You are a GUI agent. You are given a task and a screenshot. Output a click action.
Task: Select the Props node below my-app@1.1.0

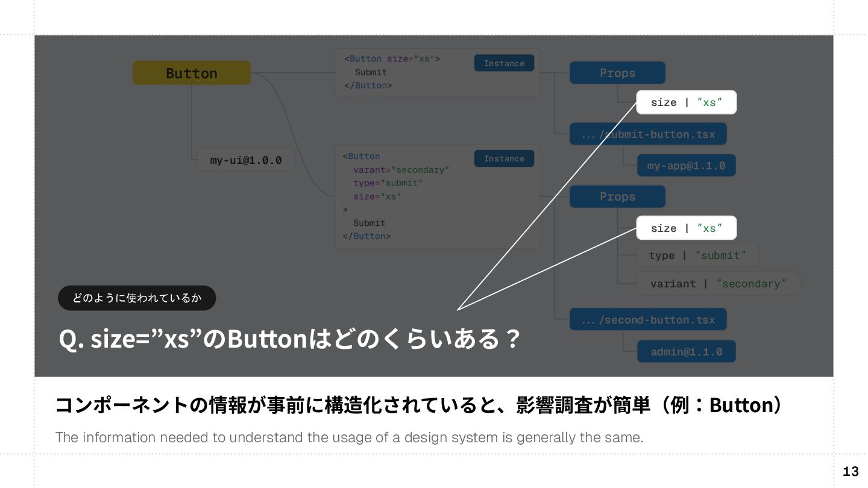617,196
